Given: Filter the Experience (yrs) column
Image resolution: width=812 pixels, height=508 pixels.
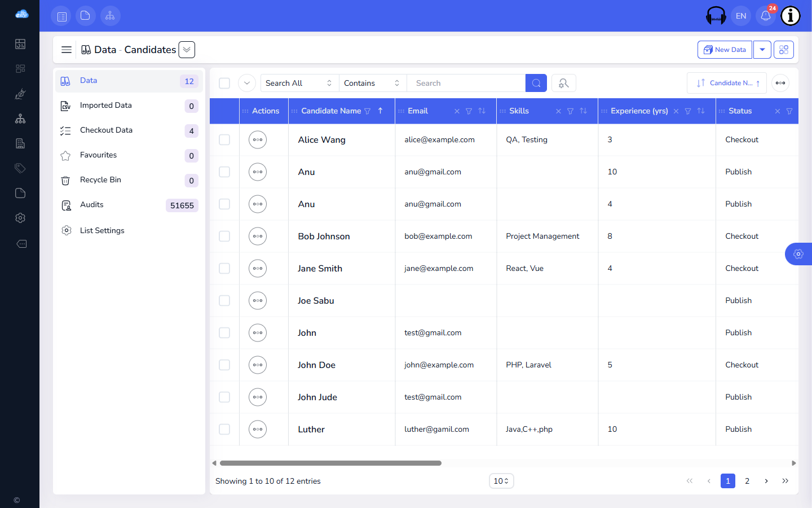Looking at the screenshot, I should (688, 111).
